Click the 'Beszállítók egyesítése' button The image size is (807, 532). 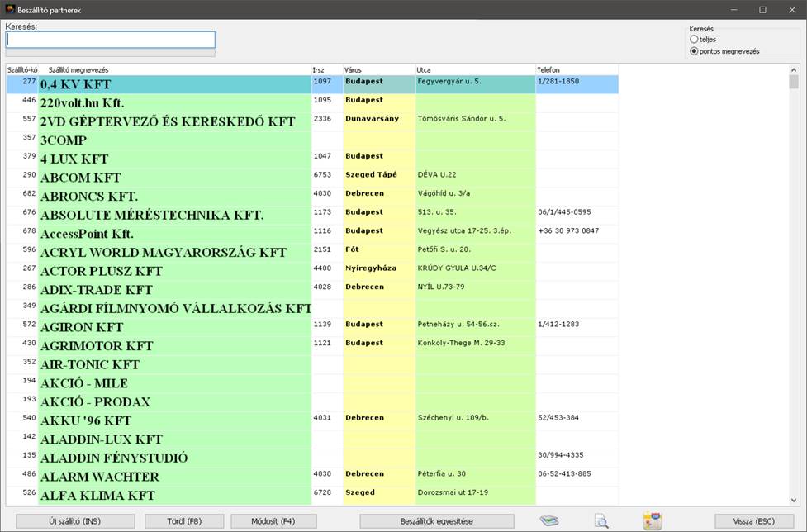click(x=436, y=521)
